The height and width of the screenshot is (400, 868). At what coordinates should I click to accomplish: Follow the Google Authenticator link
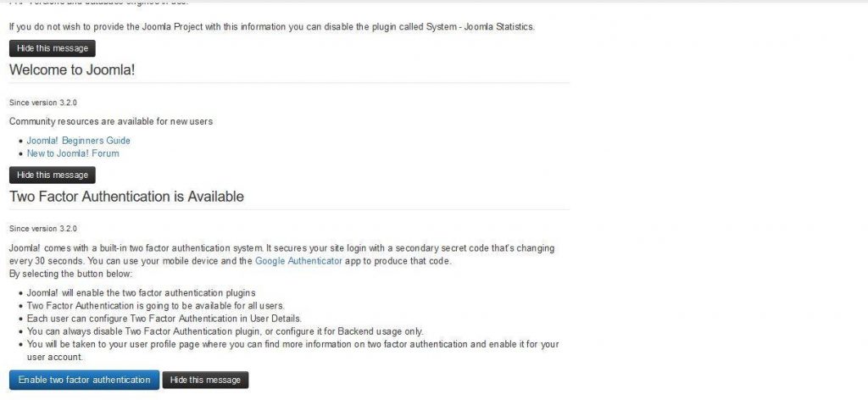[298, 261]
